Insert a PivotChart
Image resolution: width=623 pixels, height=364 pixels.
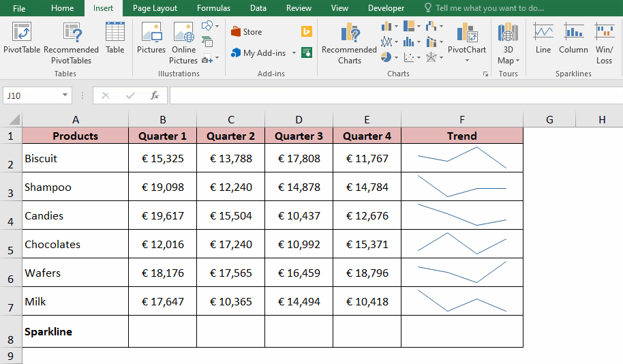(x=467, y=37)
